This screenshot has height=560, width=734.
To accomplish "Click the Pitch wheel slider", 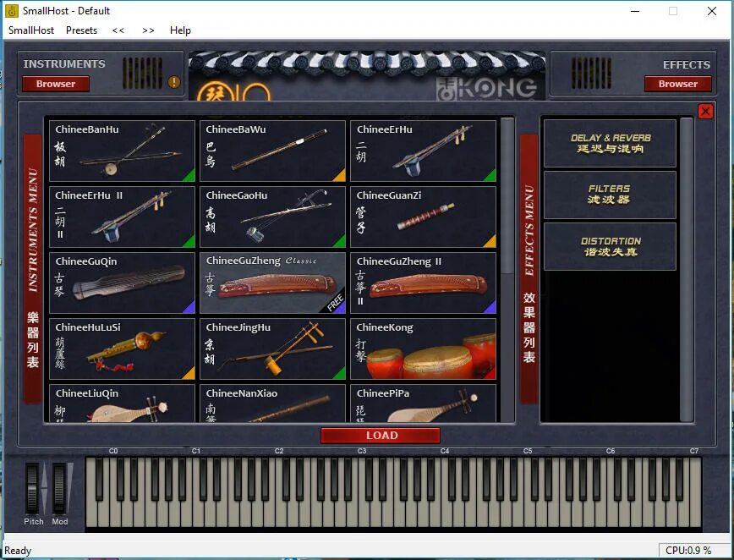I will coord(32,489).
